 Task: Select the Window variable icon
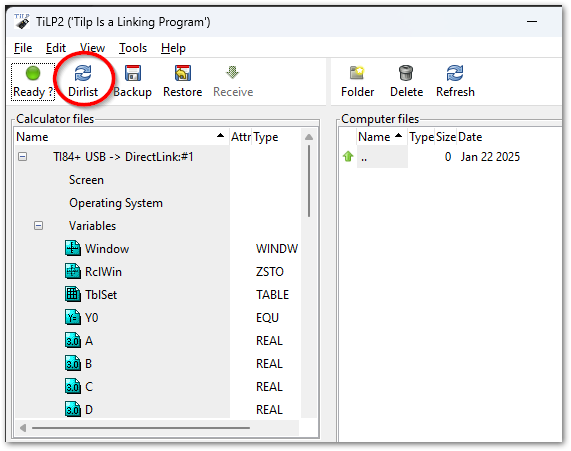coord(73,248)
